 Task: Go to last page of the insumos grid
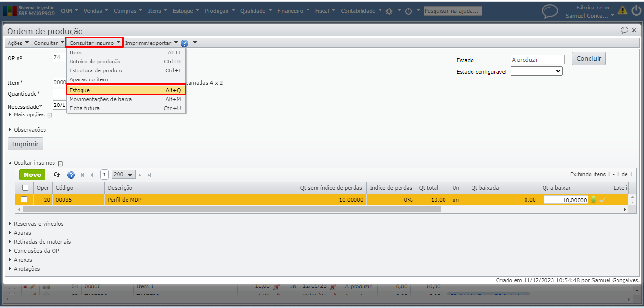pos(149,175)
